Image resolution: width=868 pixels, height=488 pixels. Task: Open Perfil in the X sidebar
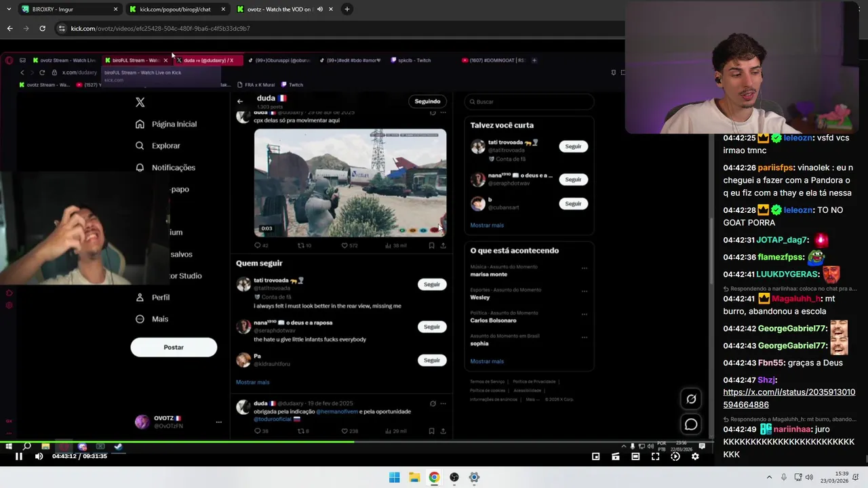click(153, 298)
